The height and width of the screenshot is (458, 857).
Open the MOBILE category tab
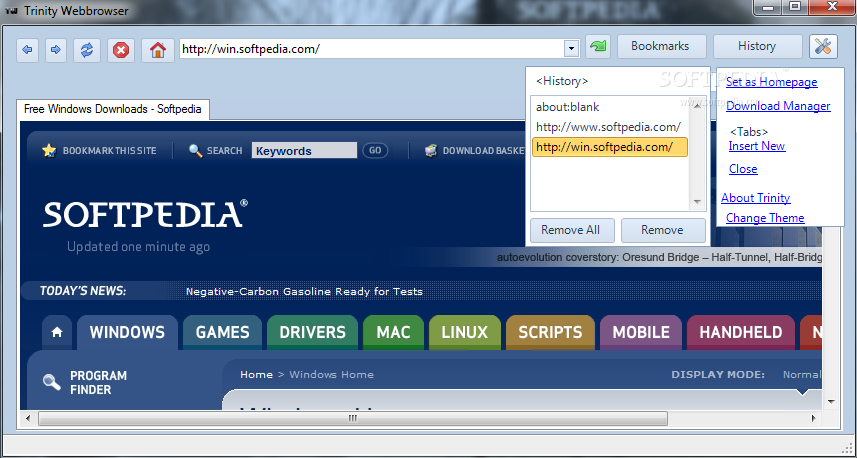click(641, 332)
